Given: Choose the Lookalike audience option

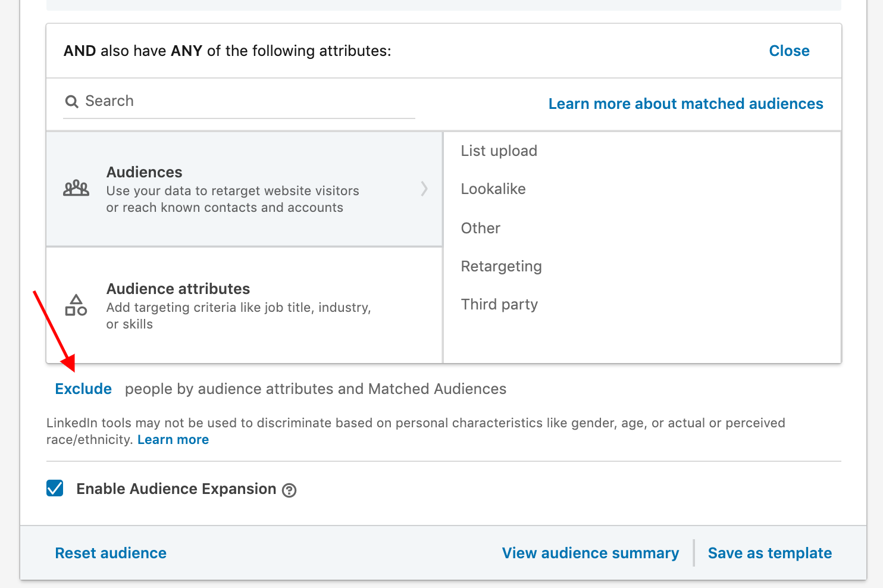Looking at the screenshot, I should pos(493,189).
